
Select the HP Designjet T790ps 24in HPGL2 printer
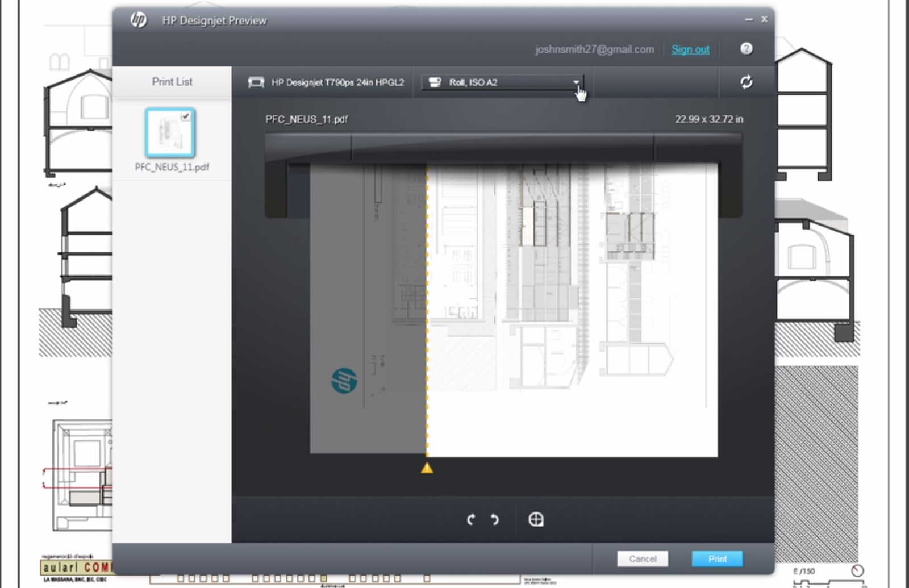(337, 82)
